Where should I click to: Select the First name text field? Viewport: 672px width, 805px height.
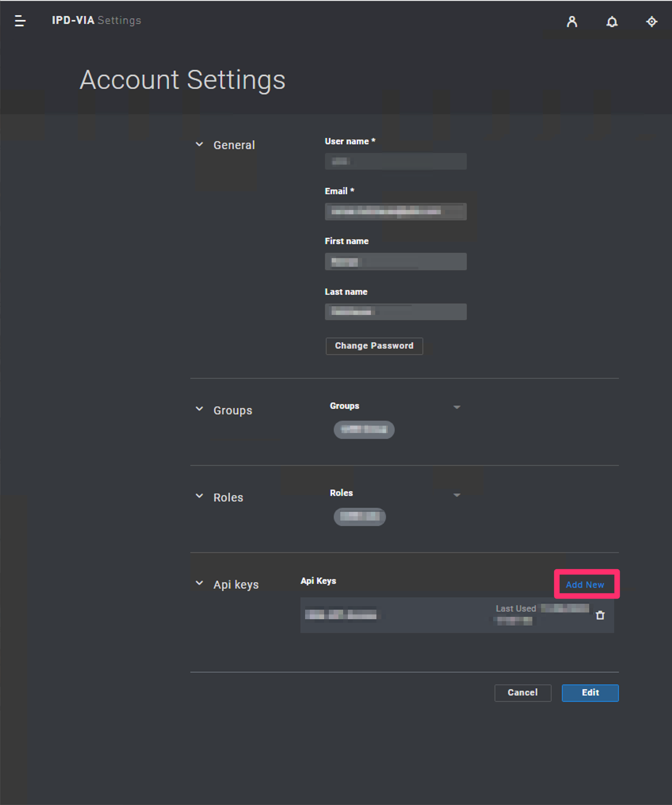tap(395, 262)
